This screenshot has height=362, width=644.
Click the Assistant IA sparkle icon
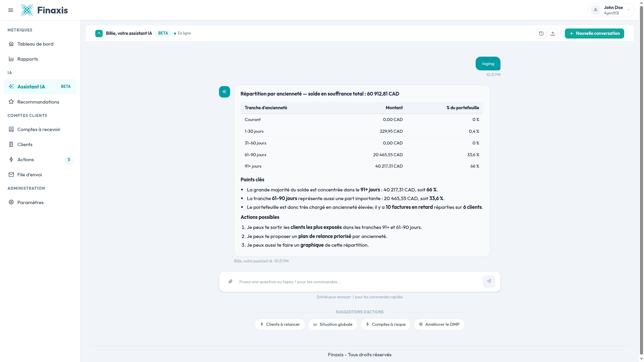tap(11, 86)
